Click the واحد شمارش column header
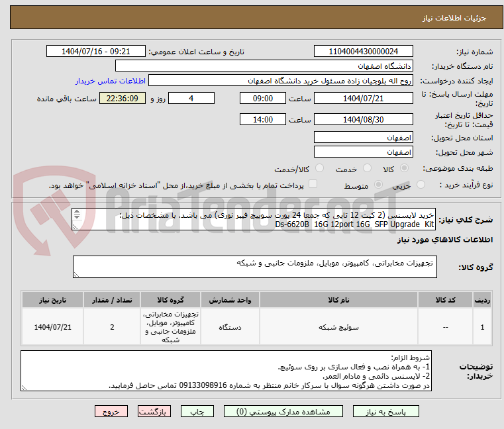Image resolution: width=504 pixels, height=429 pixels. [x=230, y=300]
